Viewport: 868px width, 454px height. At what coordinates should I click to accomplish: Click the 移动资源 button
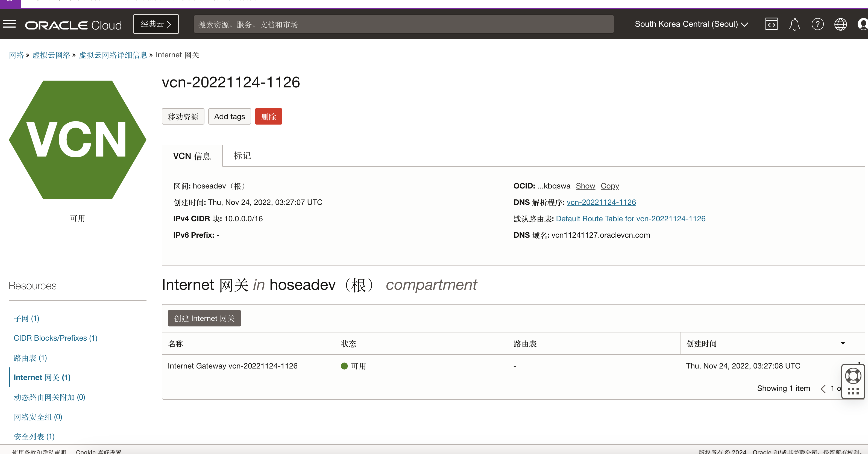pos(183,117)
